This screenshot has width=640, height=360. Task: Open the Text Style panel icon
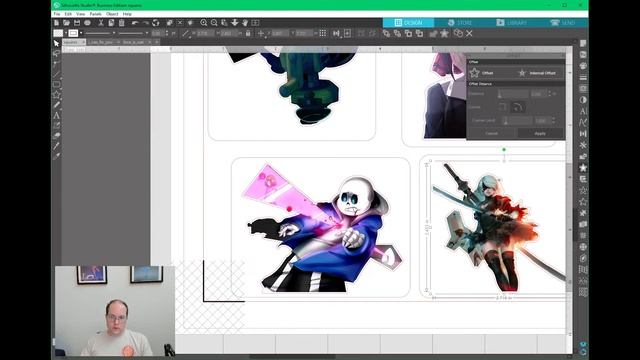click(583, 111)
